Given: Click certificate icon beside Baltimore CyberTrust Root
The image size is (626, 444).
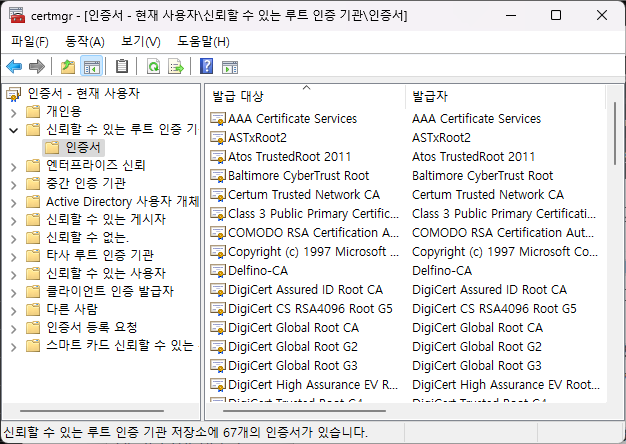Looking at the screenshot, I should [218, 176].
